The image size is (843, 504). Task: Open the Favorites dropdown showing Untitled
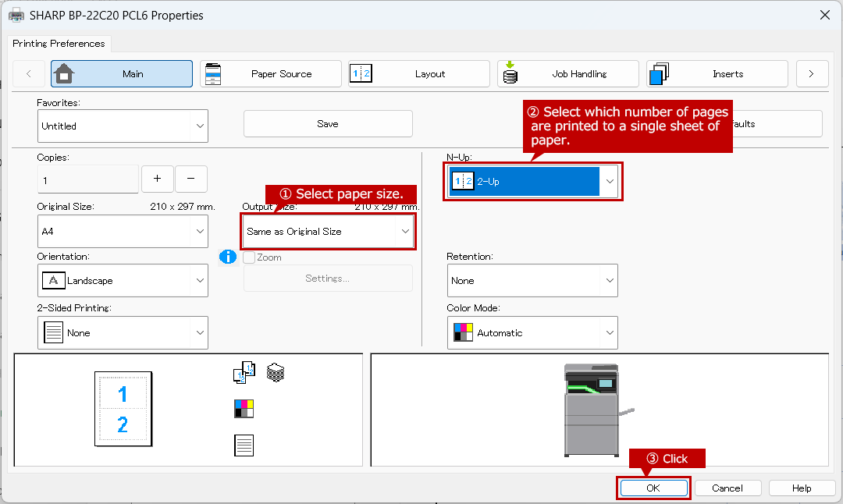123,126
